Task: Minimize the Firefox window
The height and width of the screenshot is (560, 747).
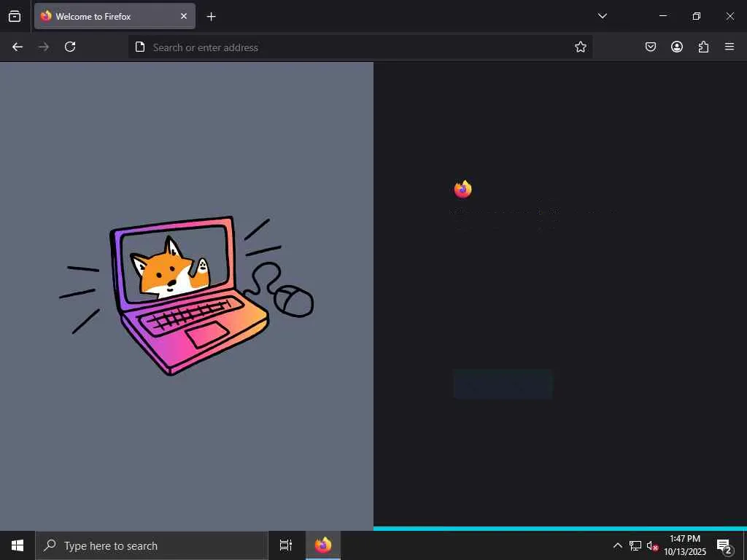Action: [662, 16]
